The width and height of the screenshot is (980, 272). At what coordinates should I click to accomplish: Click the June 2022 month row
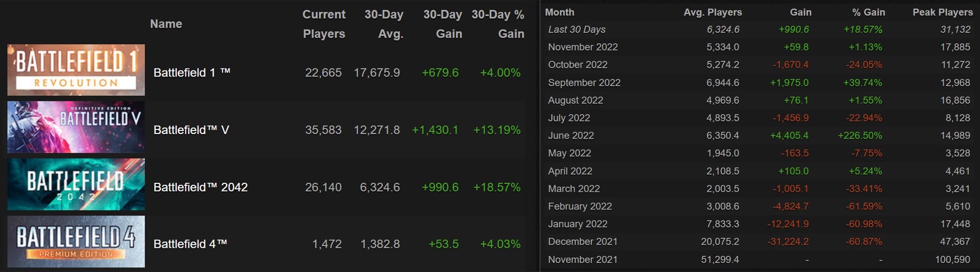pos(571,135)
